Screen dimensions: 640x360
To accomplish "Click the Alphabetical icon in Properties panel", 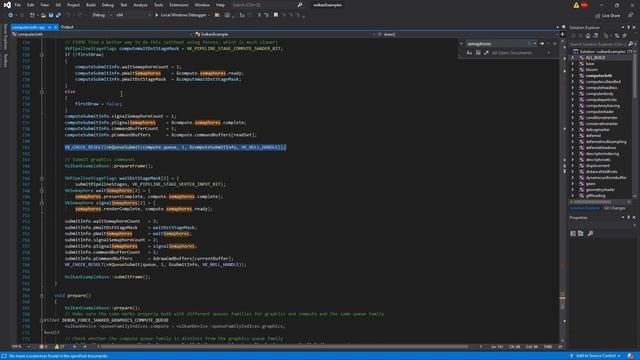I will click(x=580, y=233).
